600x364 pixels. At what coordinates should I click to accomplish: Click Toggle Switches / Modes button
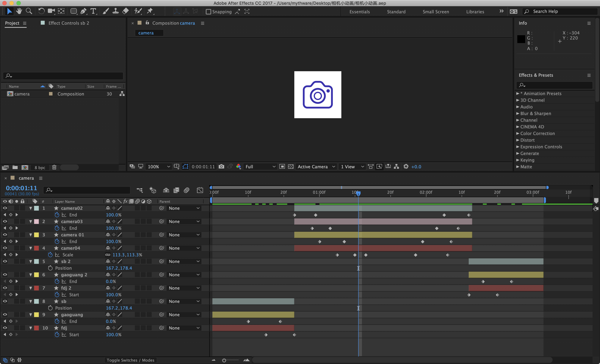coord(130,360)
